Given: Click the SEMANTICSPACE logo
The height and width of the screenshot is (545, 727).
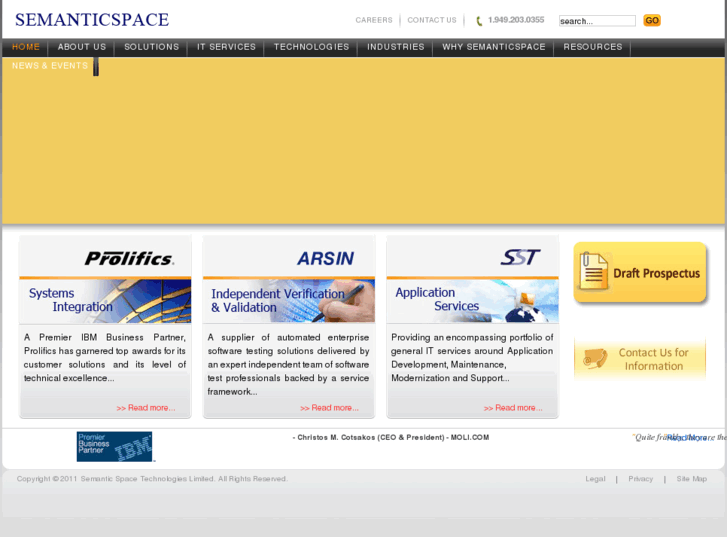Looking at the screenshot, I should click(x=92, y=19).
